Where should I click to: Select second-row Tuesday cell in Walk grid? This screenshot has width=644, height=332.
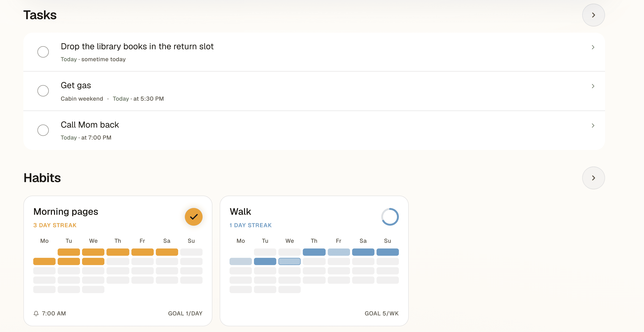click(265, 262)
